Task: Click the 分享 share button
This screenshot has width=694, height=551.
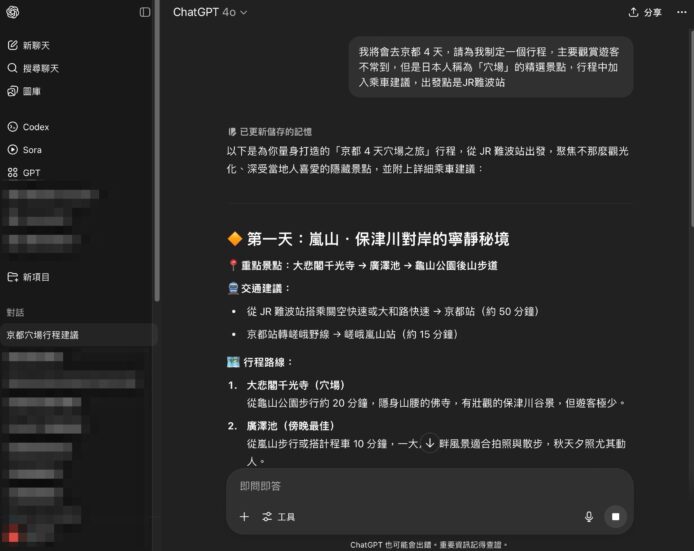Action: pos(645,13)
